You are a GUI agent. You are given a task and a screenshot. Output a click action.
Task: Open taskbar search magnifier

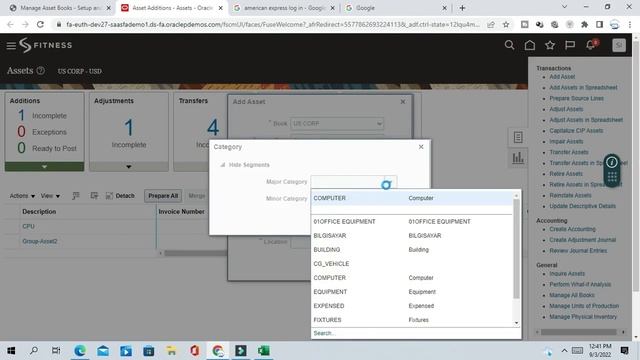pos(34,351)
